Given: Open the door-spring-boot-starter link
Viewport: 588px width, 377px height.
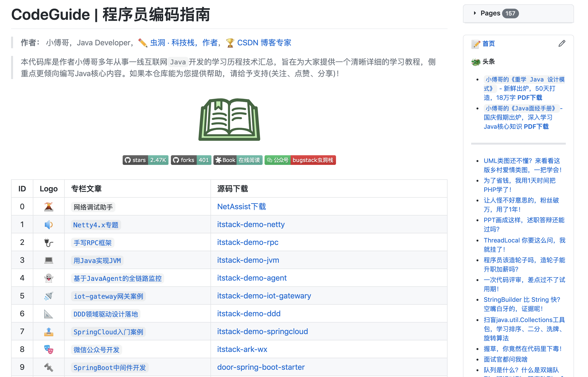Looking at the screenshot, I should point(260,367).
